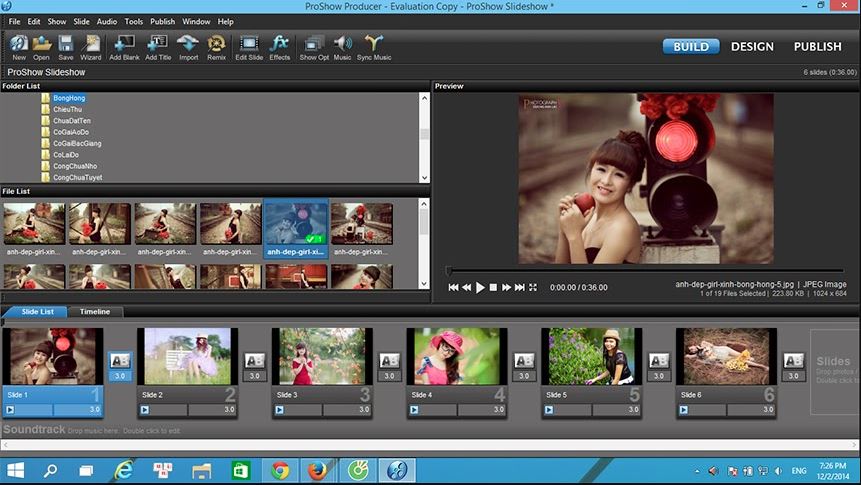Click the Import toolbar icon
The image size is (861, 485).
pyautogui.click(x=188, y=47)
